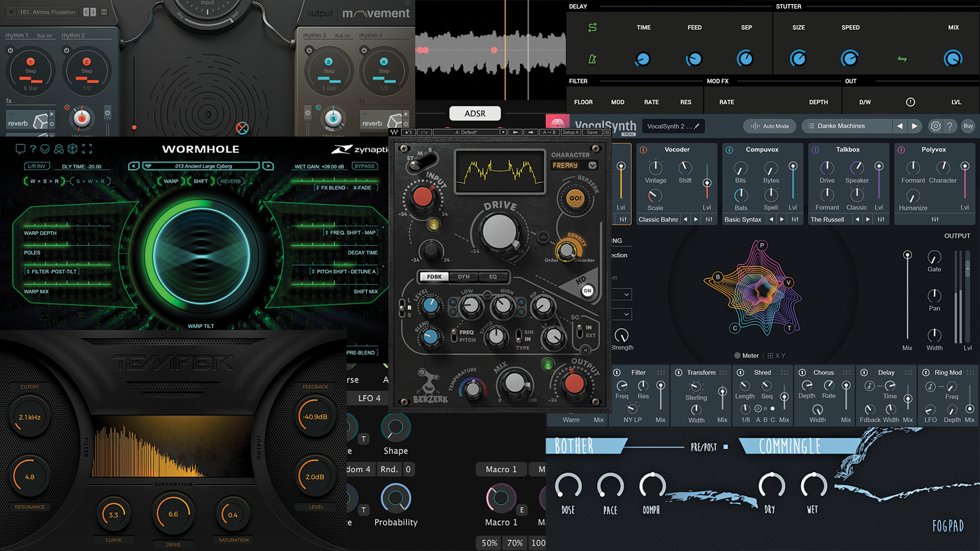Click VocalSynth Buy button
Screen dimensions: 980x551
point(968,126)
